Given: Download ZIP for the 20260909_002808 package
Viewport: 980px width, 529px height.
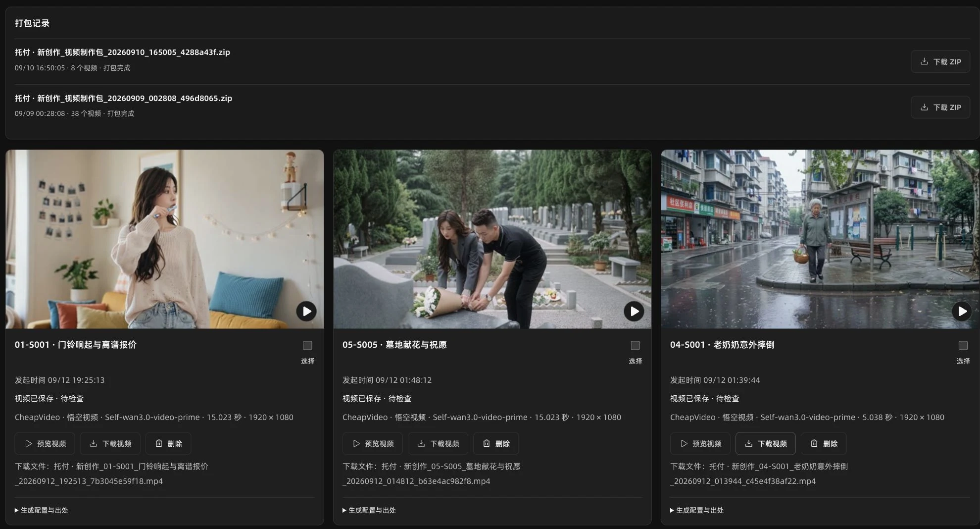Looking at the screenshot, I should (940, 107).
